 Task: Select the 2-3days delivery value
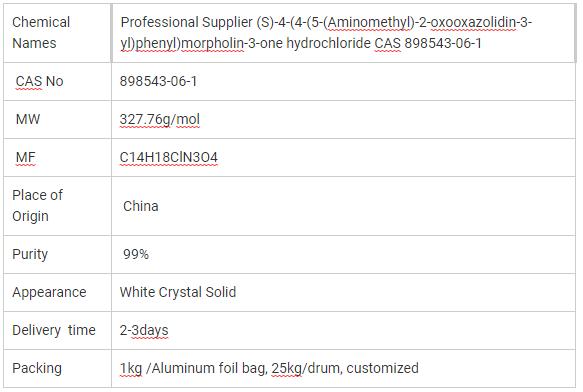coord(144,330)
